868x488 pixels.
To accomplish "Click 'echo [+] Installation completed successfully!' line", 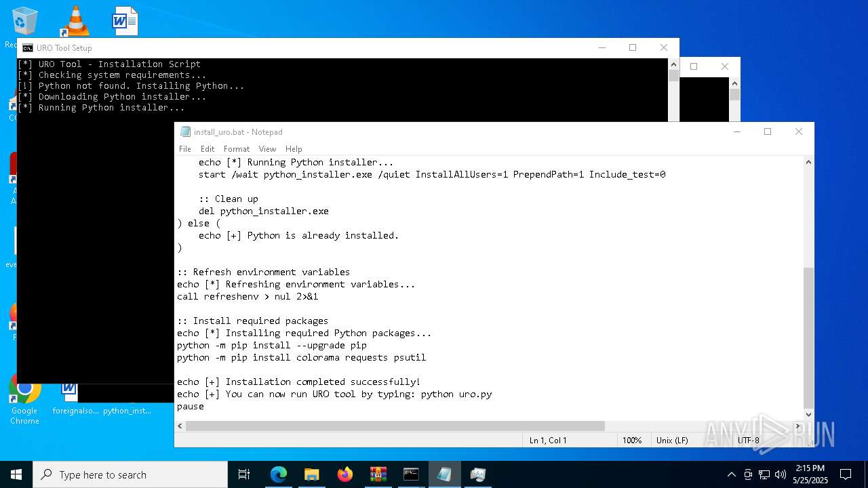I will tap(299, 382).
